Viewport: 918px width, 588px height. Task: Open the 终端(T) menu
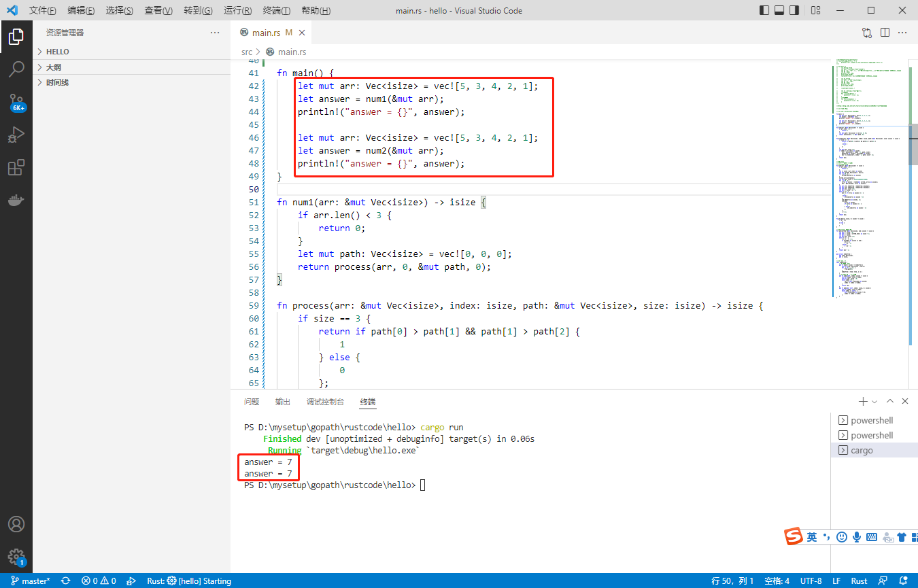point(276,11)
